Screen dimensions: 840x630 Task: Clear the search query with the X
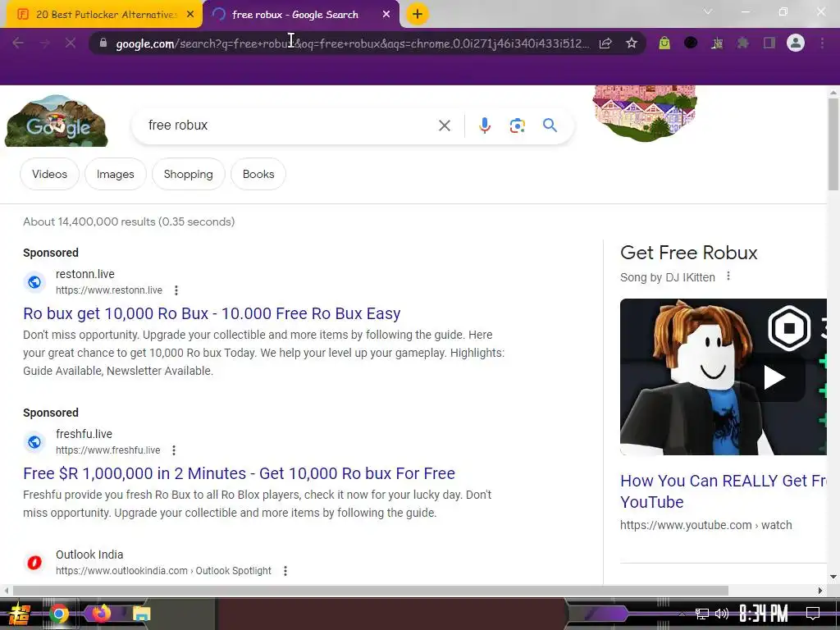444,126
